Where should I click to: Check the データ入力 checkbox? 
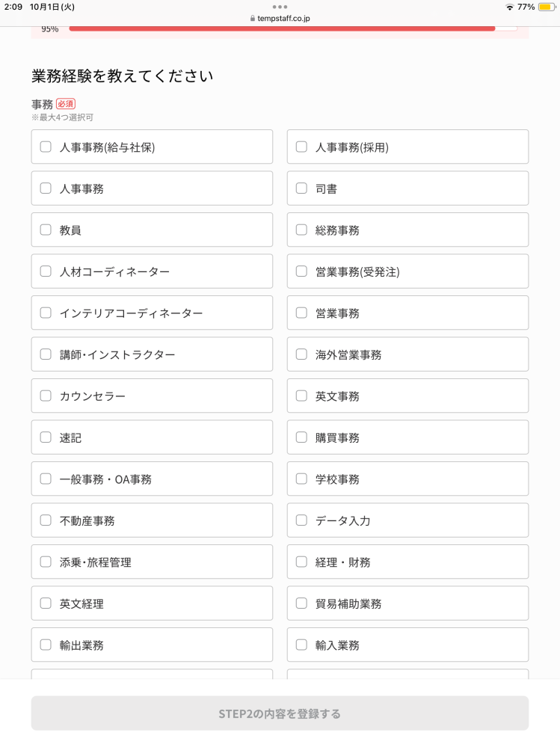coord(301,520)
